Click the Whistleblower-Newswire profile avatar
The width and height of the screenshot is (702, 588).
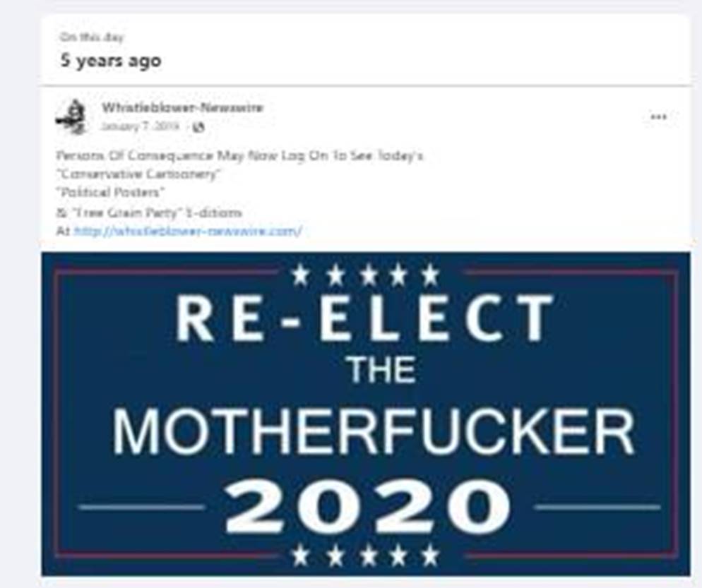[x=72, y=116]
